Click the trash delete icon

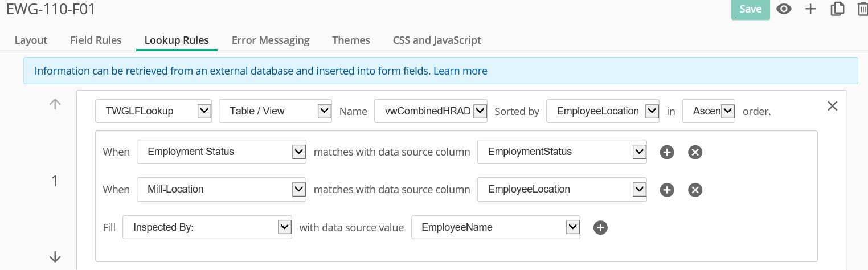point(862,9)
